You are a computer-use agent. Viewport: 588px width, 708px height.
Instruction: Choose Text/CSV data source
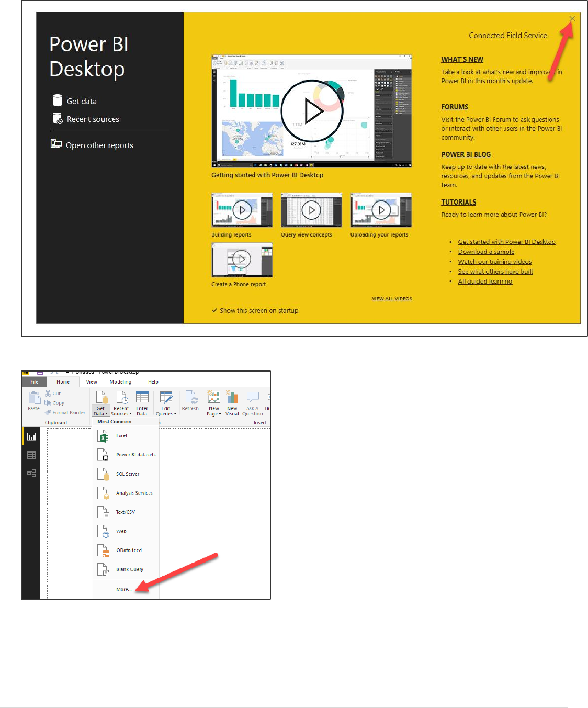[x=126, y=512]
